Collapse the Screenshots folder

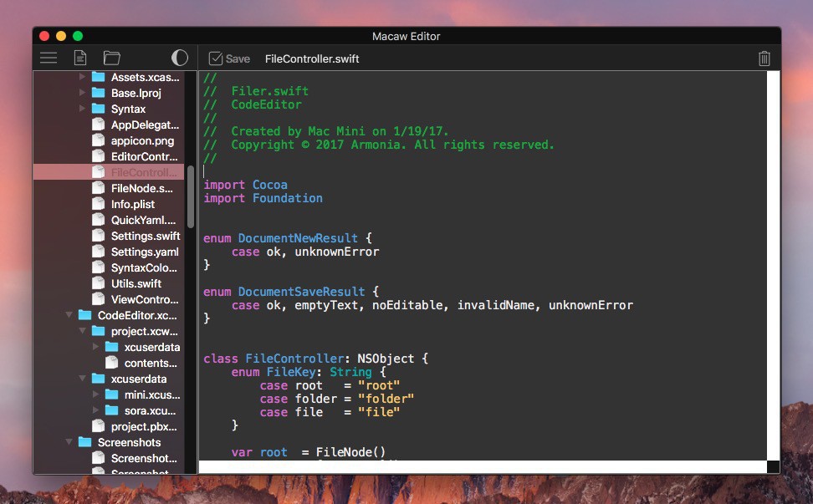pyautogui.click(x=69, y=442)
